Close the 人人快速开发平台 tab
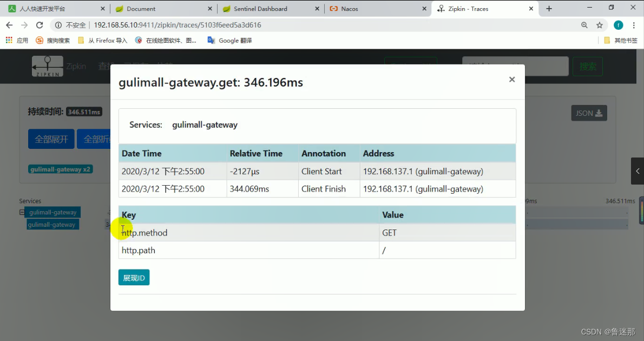644x341 pixels. coord(103,9)
